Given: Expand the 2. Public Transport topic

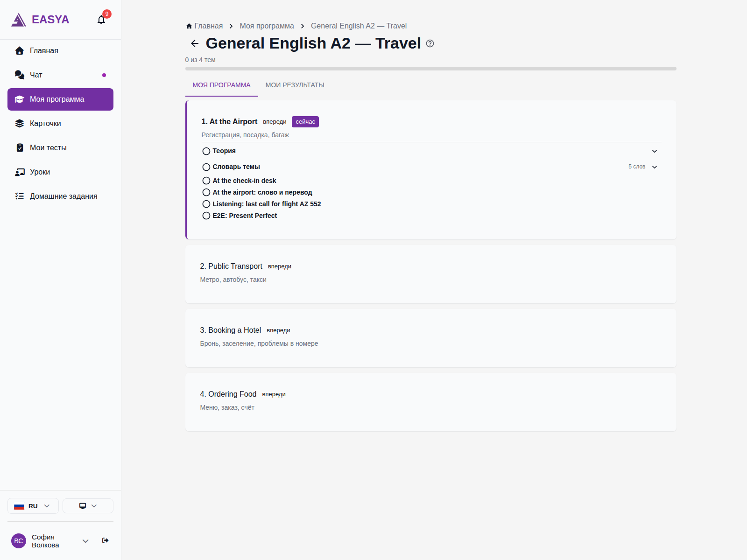Looking at the screenshot, I should click(430, 274).
